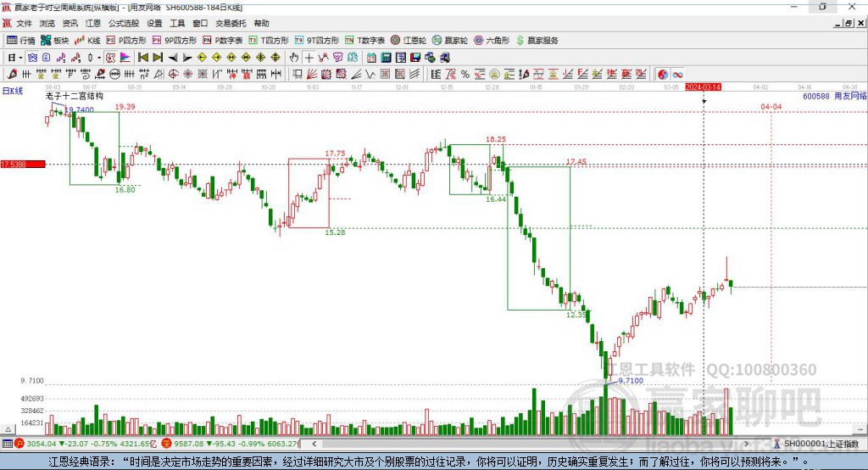
Task: Open the 江恩轮 Gann wheel
Action: 409,41
